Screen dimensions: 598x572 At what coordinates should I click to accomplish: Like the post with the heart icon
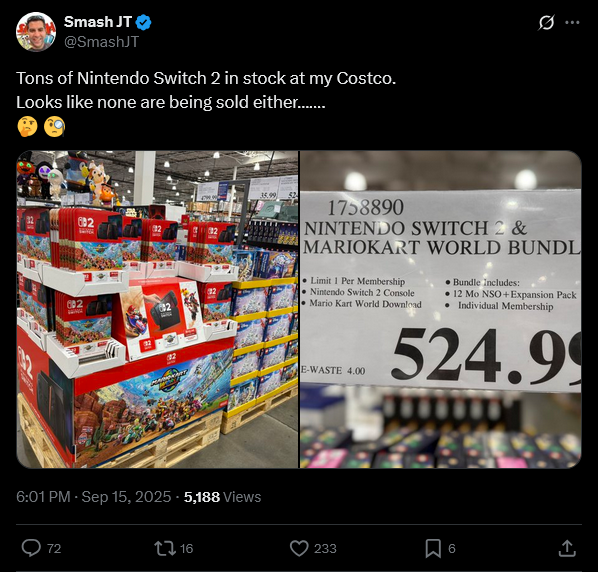pos(299,548)
